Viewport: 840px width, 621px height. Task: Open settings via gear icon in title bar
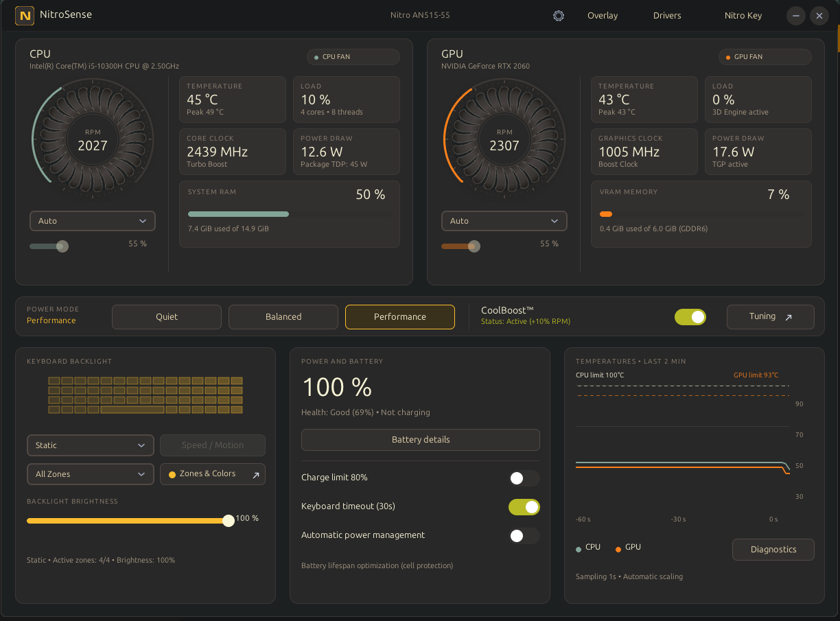pyautogui.click(x=559, y=16)
